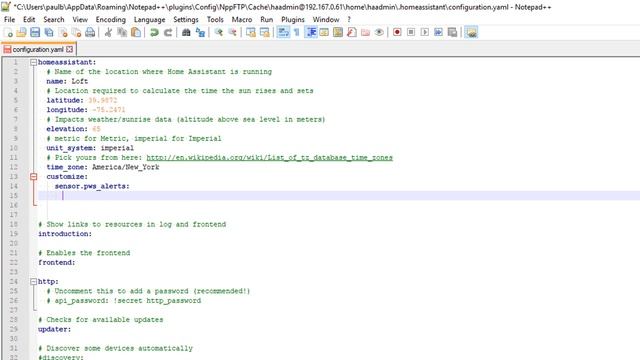Select the configuration.yaml tab

[x=38, y=49]
